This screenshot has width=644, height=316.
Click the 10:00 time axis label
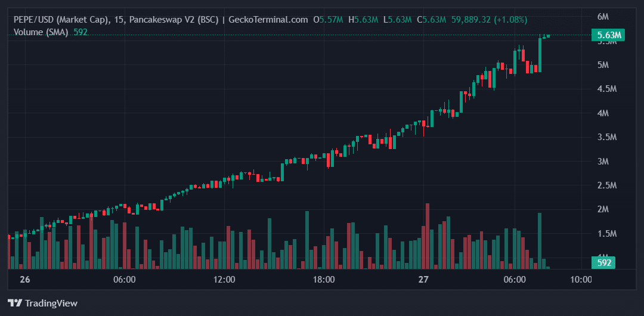581,280
